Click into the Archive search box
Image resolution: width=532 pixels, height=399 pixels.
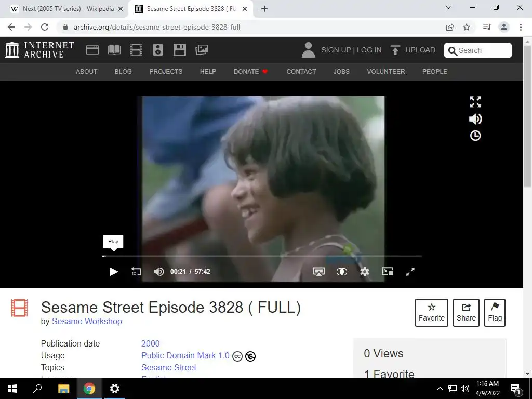478,50
